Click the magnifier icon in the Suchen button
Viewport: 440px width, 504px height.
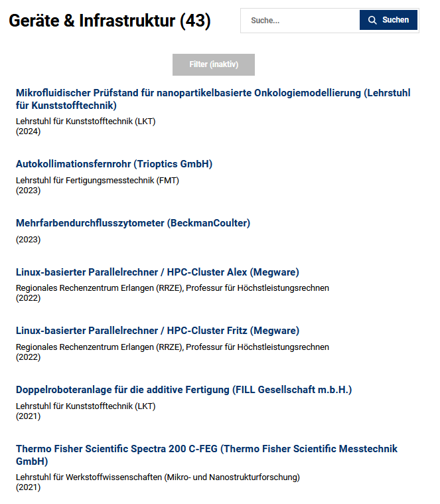click(372, 20)
